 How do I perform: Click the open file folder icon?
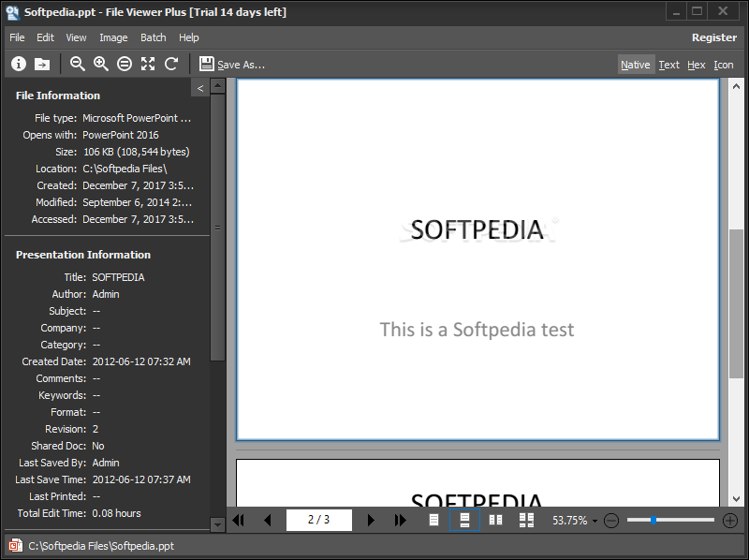[x=42, y=64]
